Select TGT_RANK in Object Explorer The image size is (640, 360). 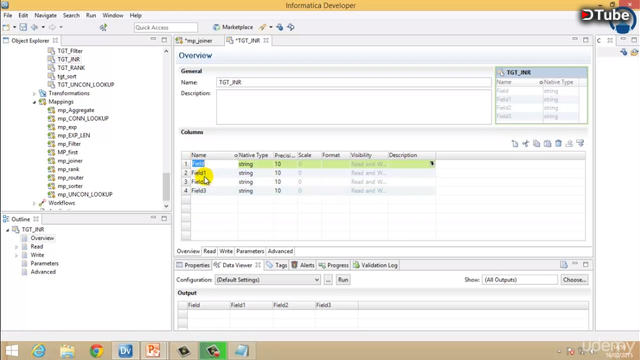71,68
